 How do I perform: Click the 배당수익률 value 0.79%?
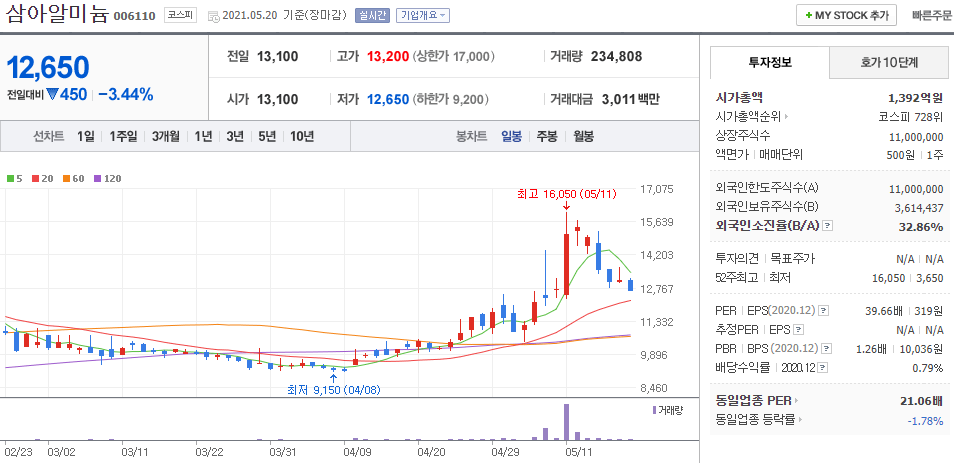[x=928, y=367]
